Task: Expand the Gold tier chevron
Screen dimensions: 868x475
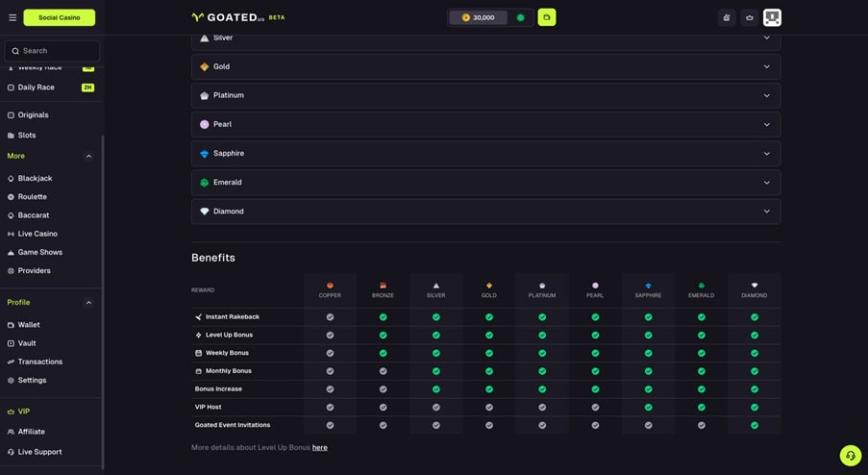Action: click(767, 66)
